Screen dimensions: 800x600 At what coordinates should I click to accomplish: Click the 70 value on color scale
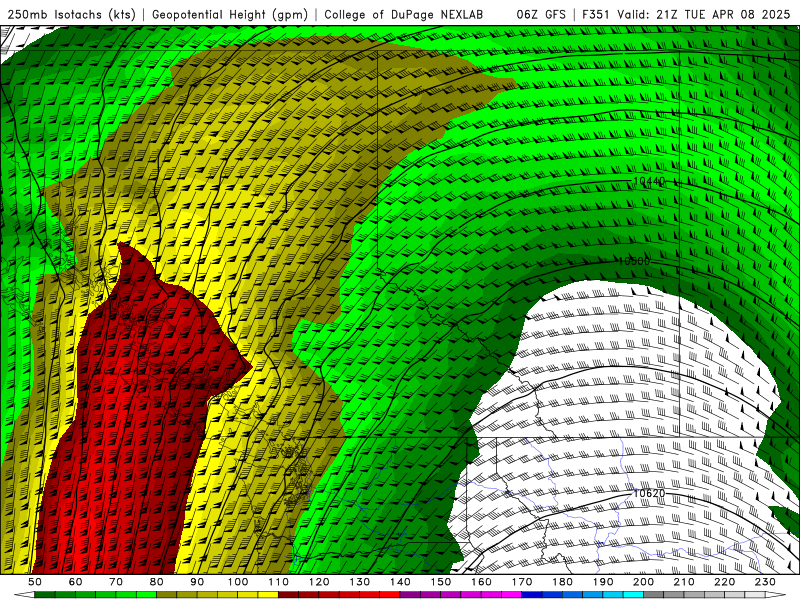click(116, 582)
